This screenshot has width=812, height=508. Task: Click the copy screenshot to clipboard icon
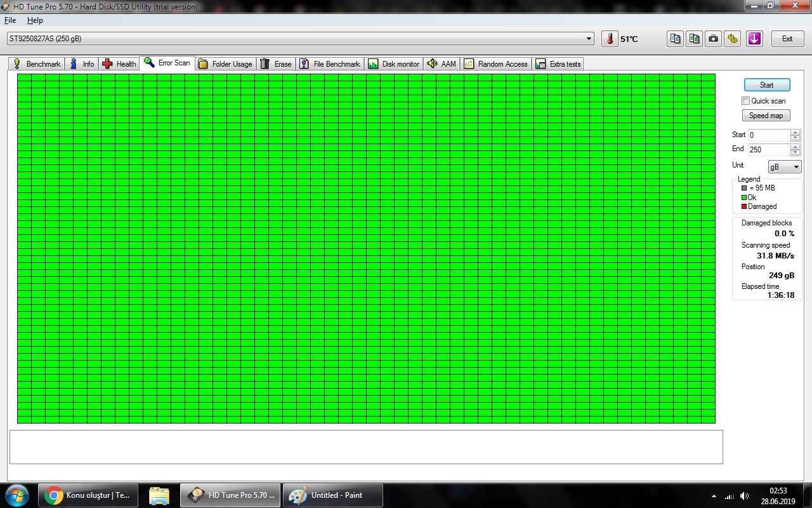(695, 39)
